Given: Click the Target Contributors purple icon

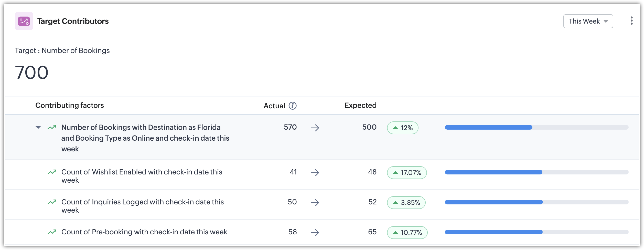Looking at the screenshot, I should [24, 21].
